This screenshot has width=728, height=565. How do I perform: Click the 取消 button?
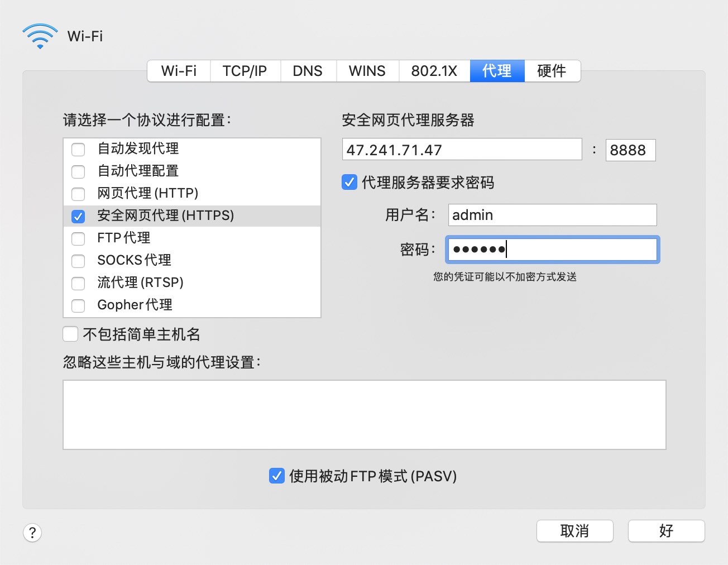(x=575, y=531)
